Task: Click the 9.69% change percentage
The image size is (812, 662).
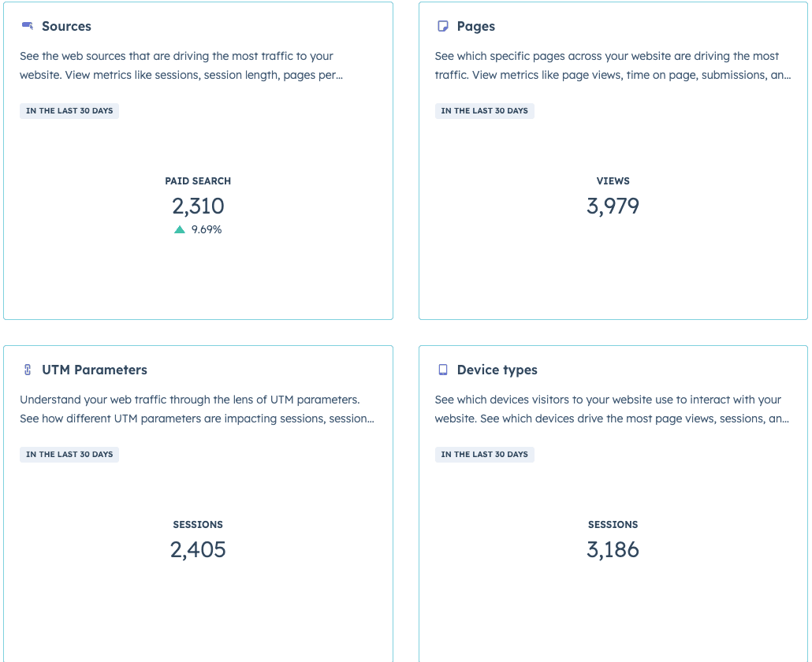Action: [x=207, y=229]
